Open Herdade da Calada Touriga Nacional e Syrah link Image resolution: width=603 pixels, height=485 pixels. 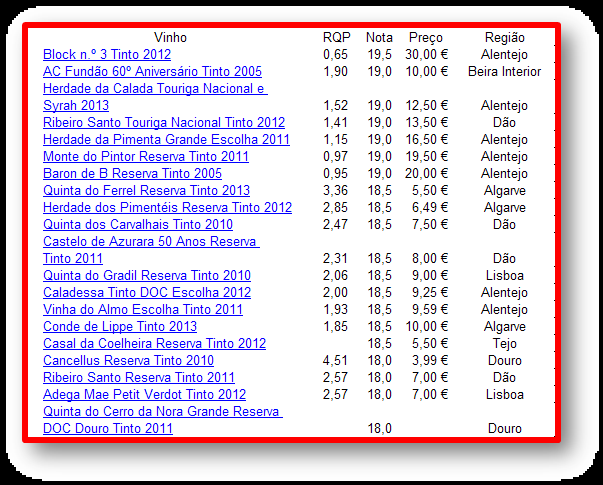coord(155,97)
